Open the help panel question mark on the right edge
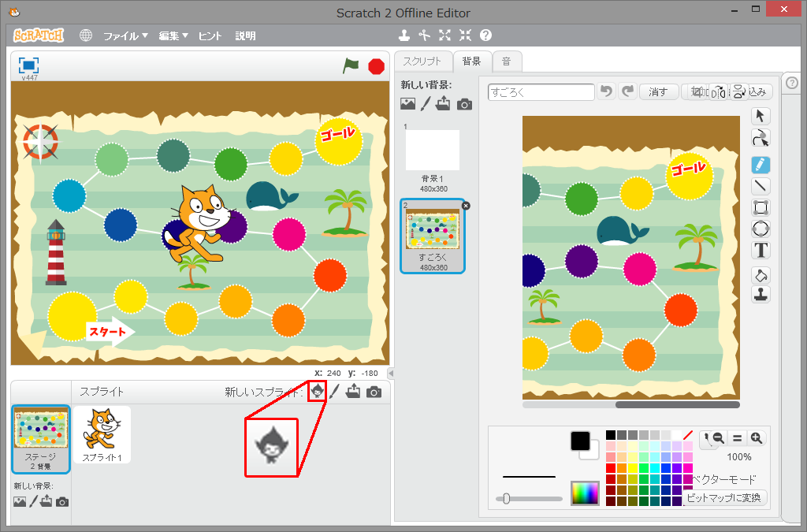 click(x=792, y=83)
